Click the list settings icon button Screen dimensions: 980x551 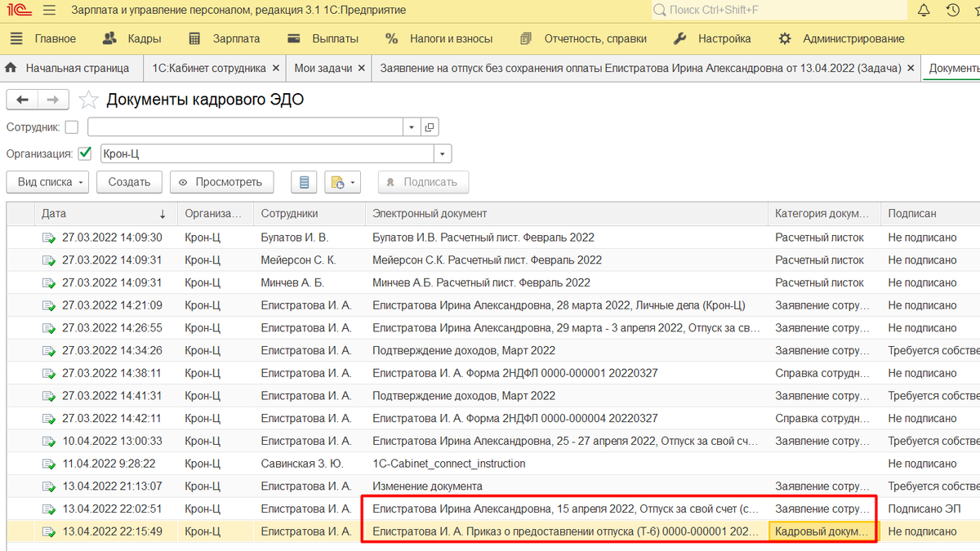point(305,182)
